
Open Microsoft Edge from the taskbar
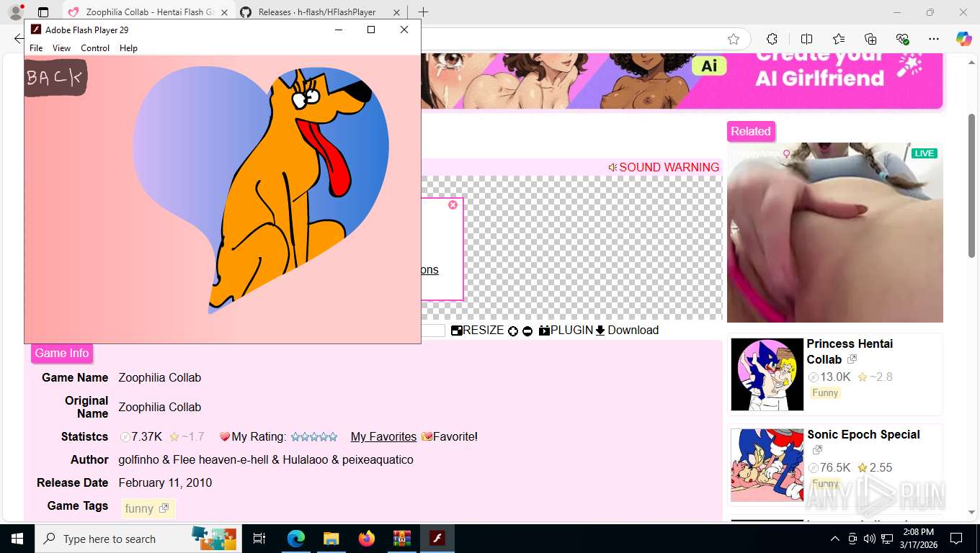point(295,539)
